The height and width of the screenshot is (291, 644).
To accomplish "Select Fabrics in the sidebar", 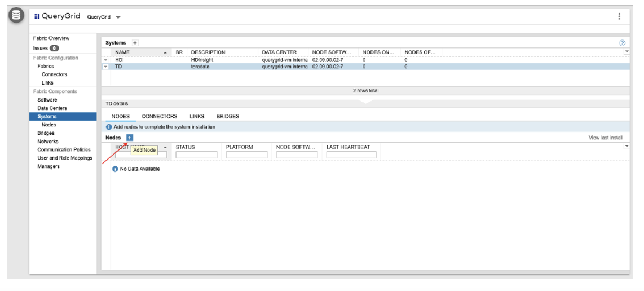I will [x=46, y=66].
